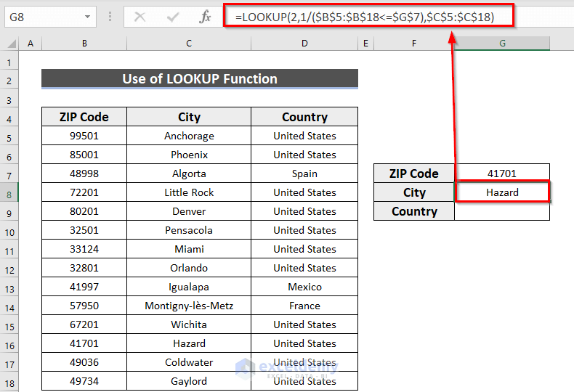Image resolution: width=574 pixels, height=392 pixels.
Task: Click the Enter checkmark formula bar icon
Action: (172, 17)
